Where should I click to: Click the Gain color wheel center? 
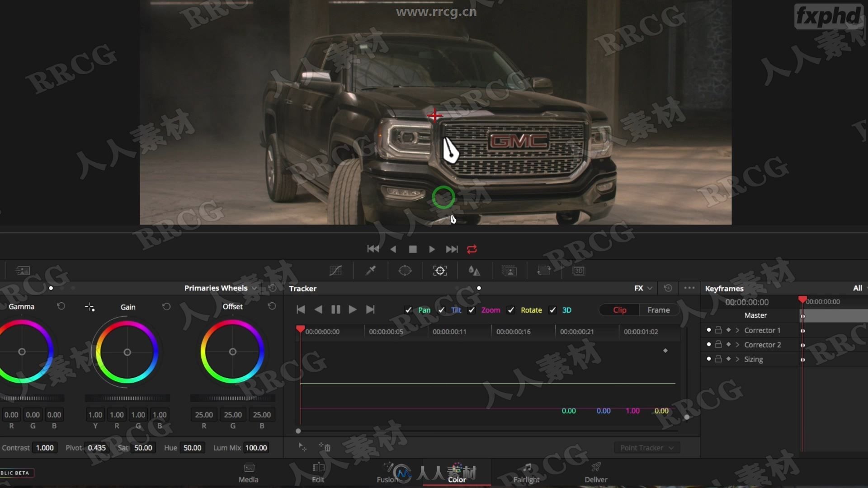[x=127, y=352]
